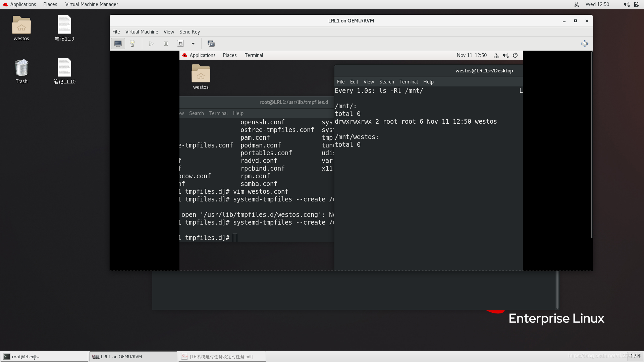Image resolution: width=644 pixels, height=362 pixels.
Task: Manage VM snapshots icon
Action: pos(211,44)
